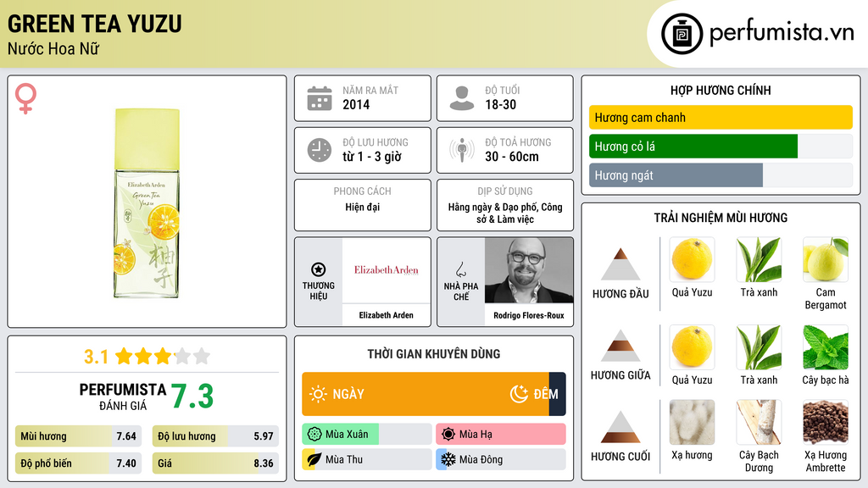868x488 pixels.
Task: Click the style value Hiện đại
Action: tap(363, 207)
